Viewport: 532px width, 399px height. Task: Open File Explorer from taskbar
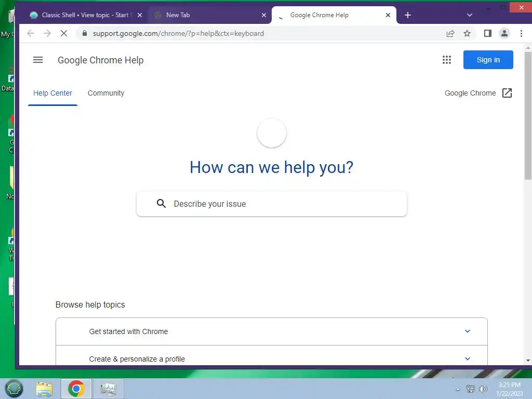click(x=45, y=389)
